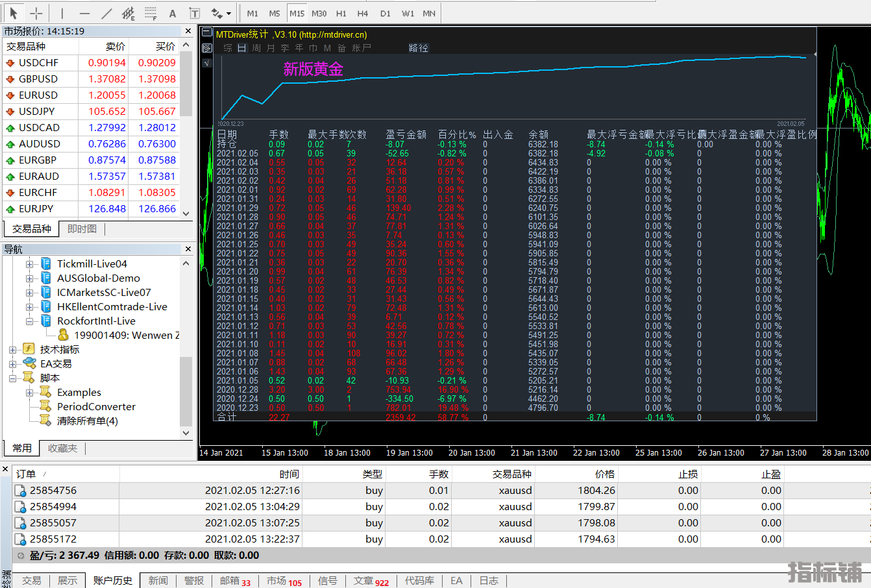Expand the EA交易 tree node
Image resolution: width=871 pixels, height=588 pixels.
12,364
